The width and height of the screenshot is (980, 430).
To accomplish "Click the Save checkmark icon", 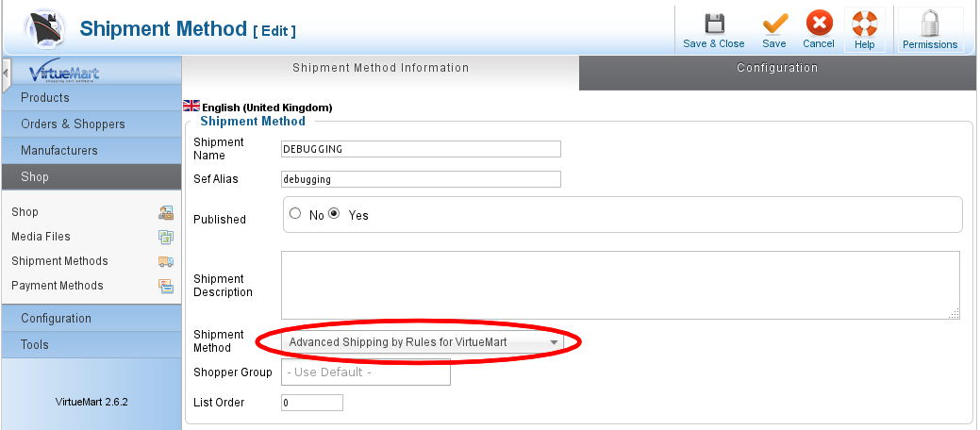I will click(774, 24).
